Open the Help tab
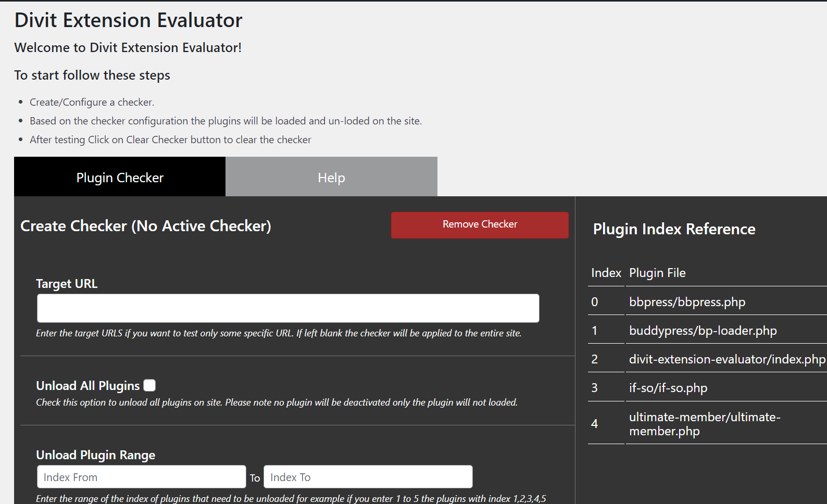The width and height of the screenshot is (827, 504). [x=331, y=177]
